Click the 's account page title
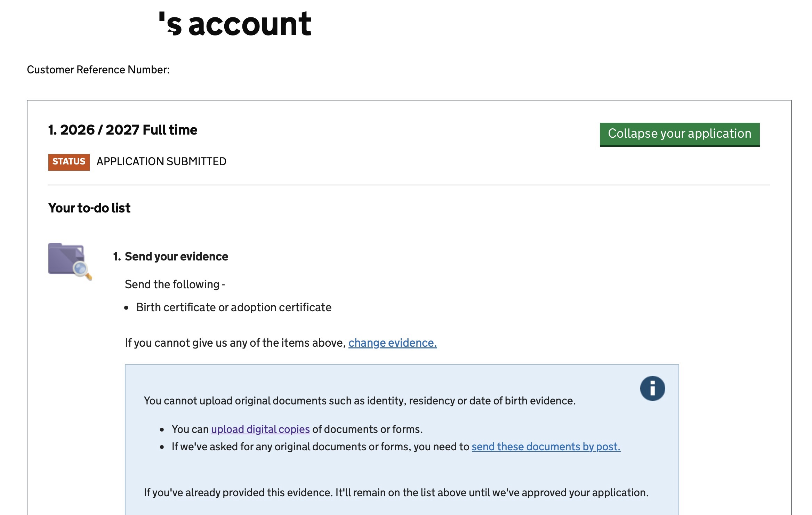812x515 pixels. point(235,24)
